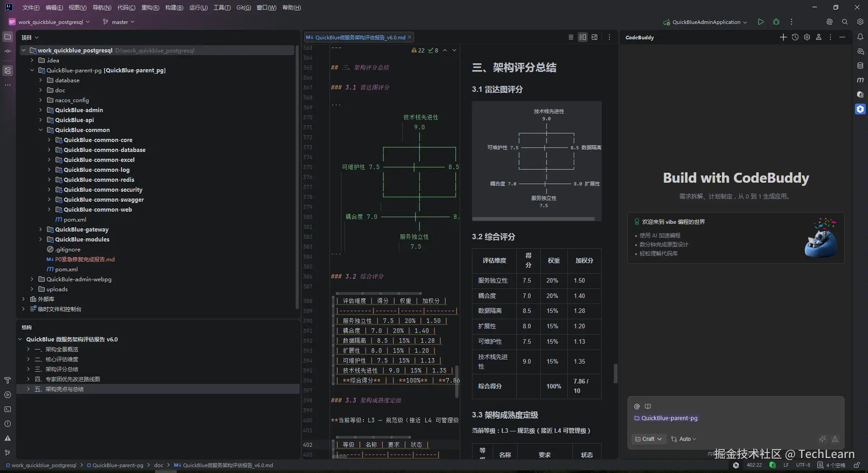The width and height of the screenshot is (868, 473).
Task: Open the 重构(R) menu
Action: tap(150, 7)
